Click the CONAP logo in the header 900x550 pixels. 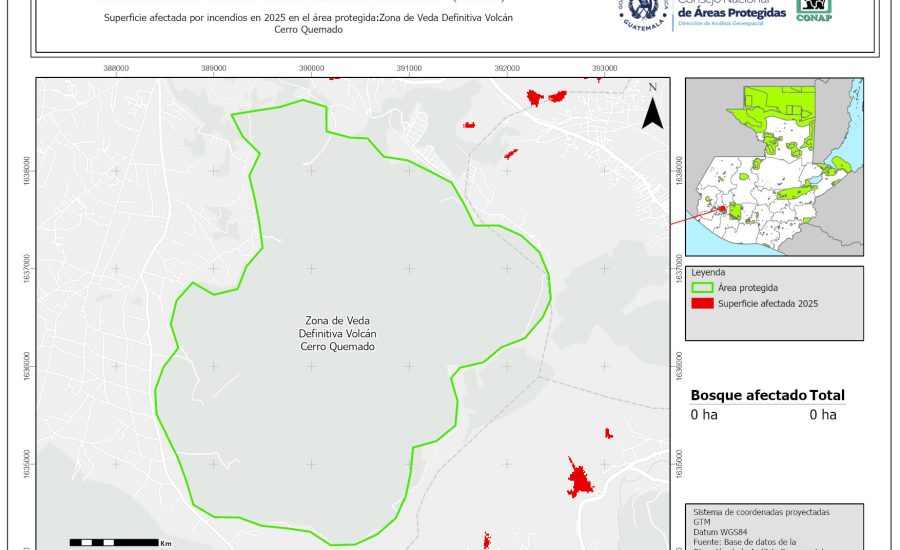813,9
